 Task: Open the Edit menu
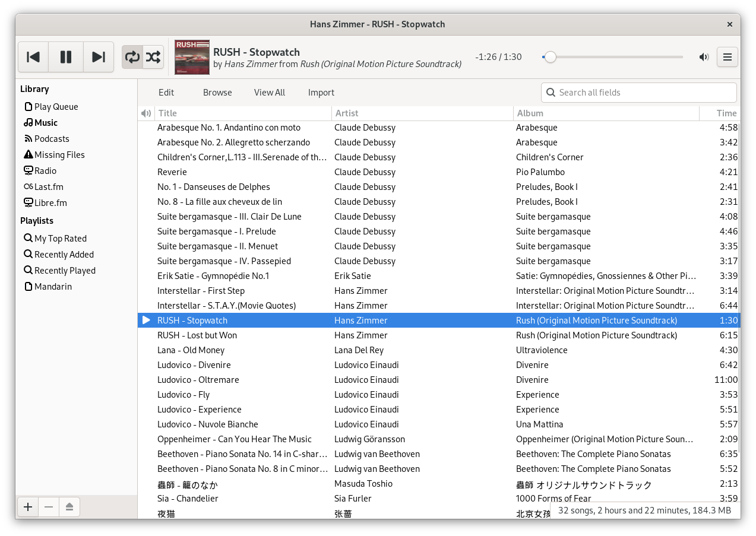[x=166, y=93]
